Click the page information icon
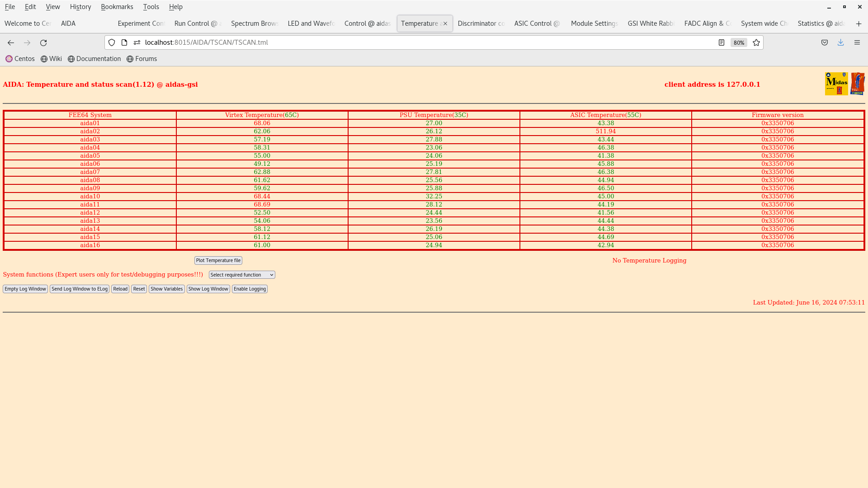The height and width of the screenshot is (488, 868). tap(124, 42)
